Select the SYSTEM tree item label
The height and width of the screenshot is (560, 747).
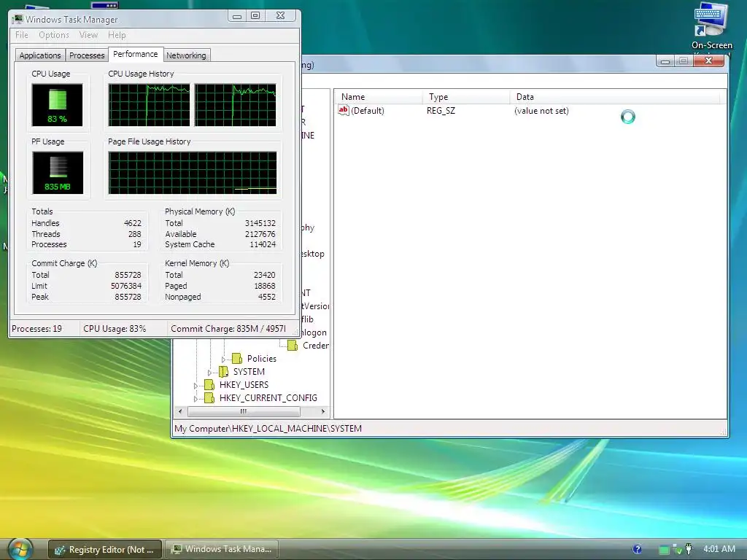pos(249,371)
